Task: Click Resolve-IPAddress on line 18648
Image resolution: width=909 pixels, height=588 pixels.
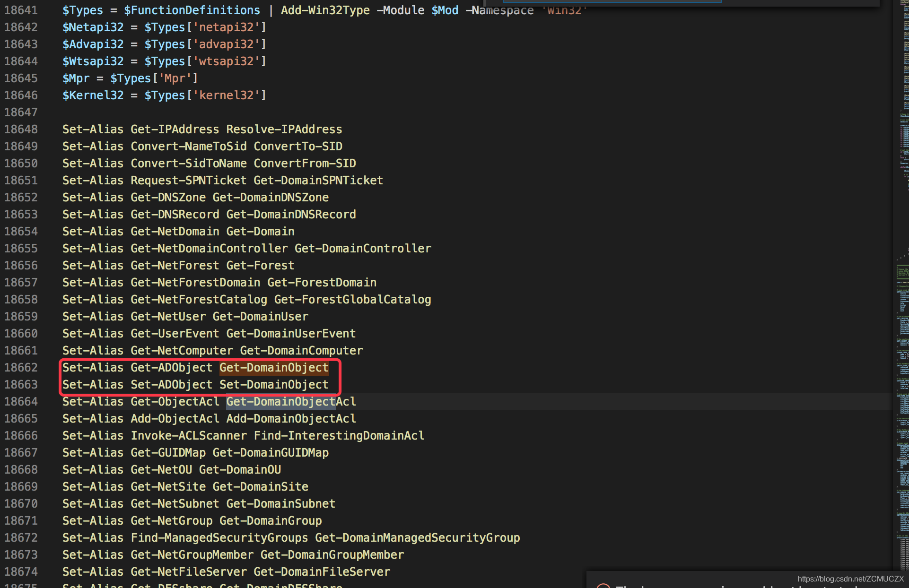Action: click(284, 129)
